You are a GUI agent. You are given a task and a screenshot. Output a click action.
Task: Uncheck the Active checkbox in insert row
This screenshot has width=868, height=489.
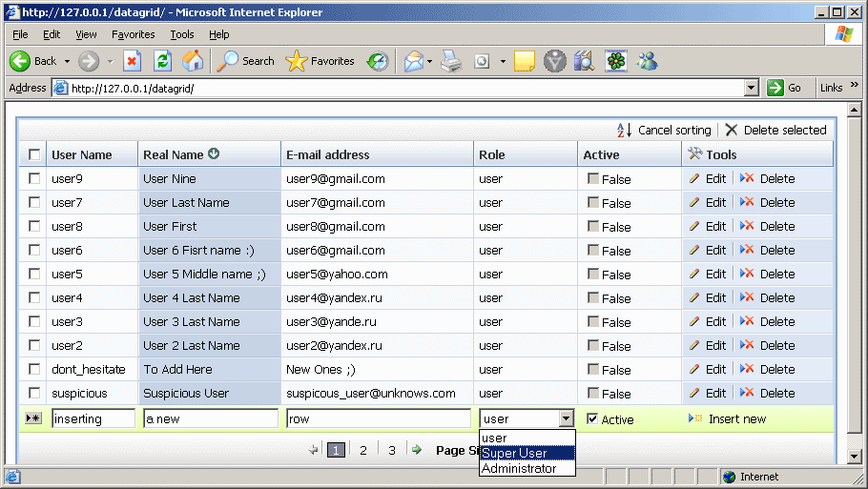(x=592, y=418)
